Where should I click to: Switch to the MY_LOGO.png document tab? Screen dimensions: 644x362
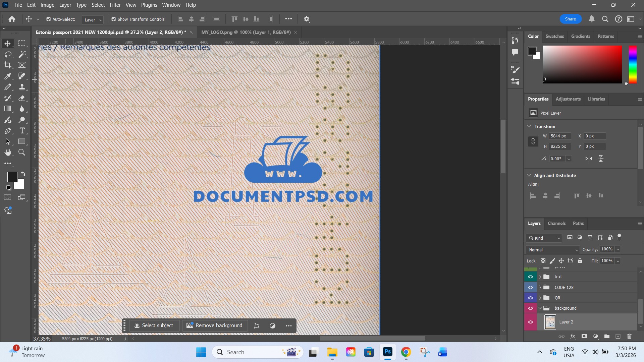point(246,32)
